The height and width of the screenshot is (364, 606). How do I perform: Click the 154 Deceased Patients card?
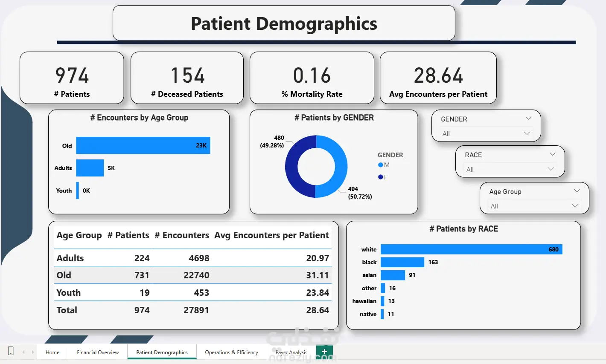[x=187, y=78]
